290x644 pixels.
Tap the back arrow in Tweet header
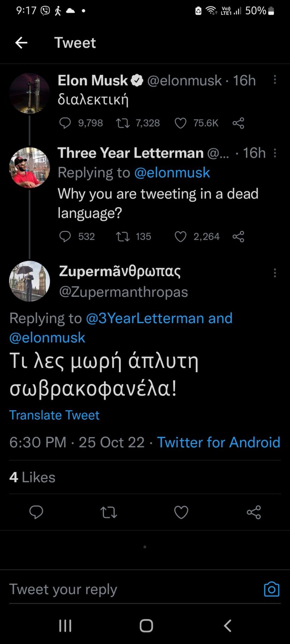[21, 43]
